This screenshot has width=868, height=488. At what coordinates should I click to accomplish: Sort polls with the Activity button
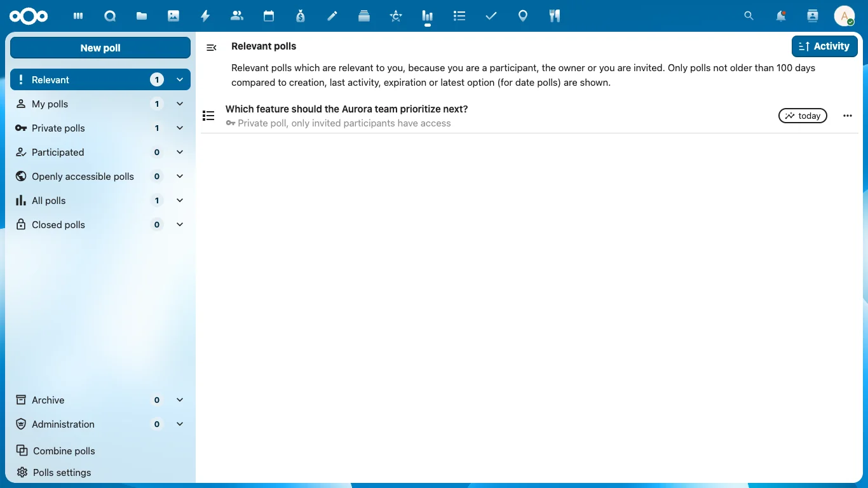[x=825, y=46]
